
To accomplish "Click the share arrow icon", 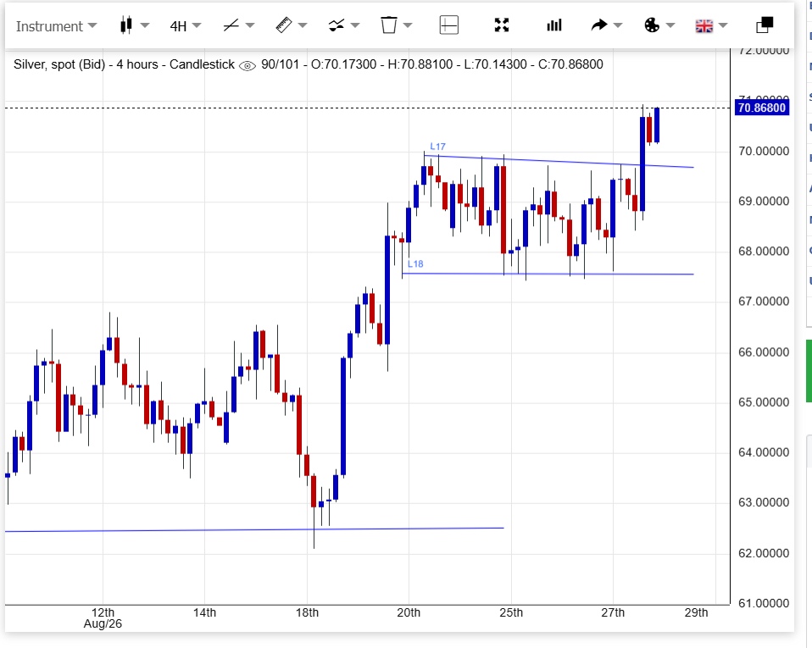I will 599,25.
